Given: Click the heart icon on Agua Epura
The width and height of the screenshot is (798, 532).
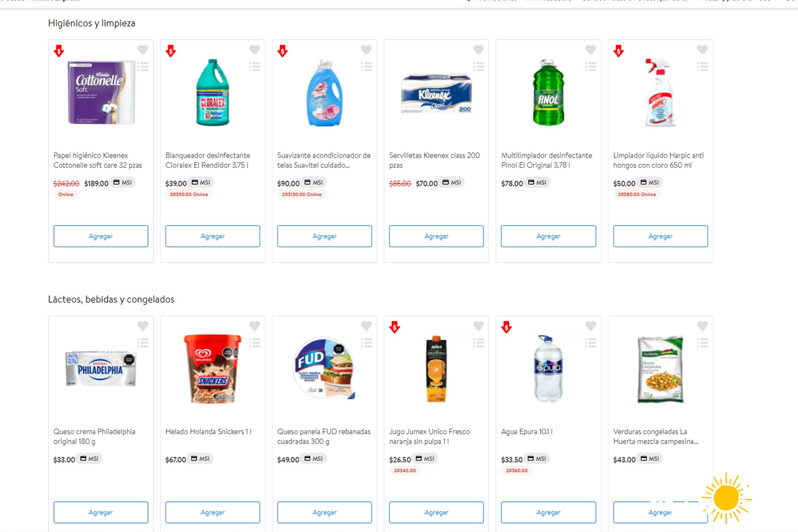Looking at the screenshot, I should click(x=590, y=326).
